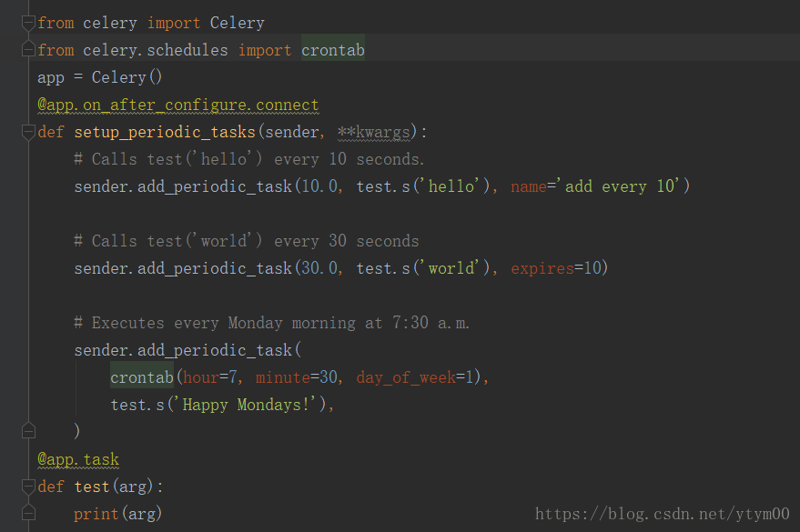The image size is (800, 532).
Task: Click the print(arg) statement
Action: (117, 514)
